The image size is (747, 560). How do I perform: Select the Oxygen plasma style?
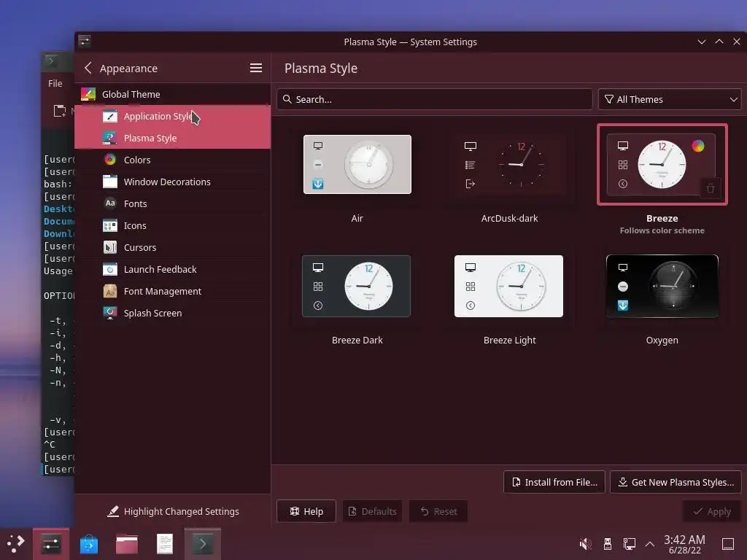662,286
